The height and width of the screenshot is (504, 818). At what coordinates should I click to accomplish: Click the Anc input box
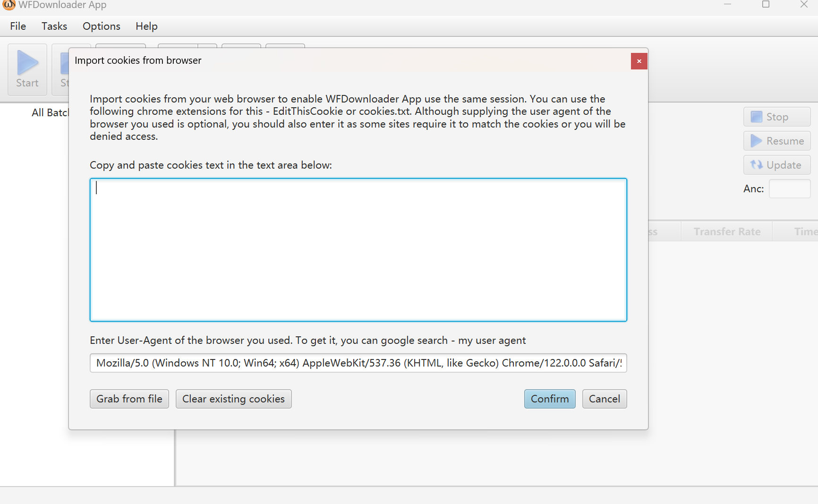click(789, 189)
